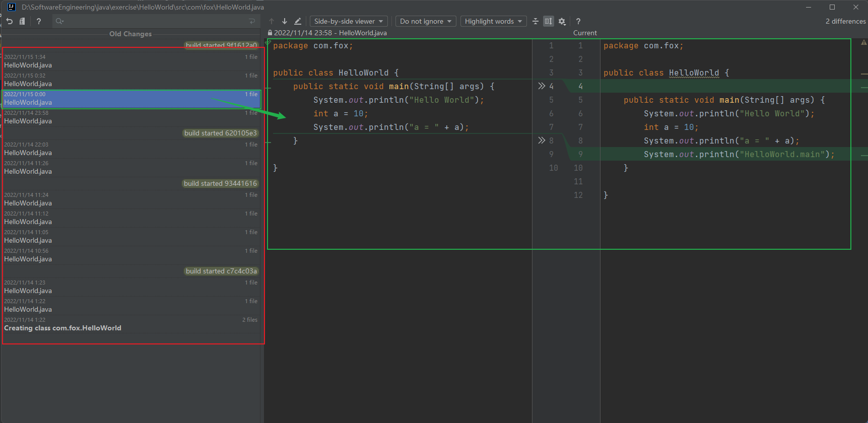Accept change chevrons at line 8
Viewport: 868px width, 423px height.
tap(542, 140)
